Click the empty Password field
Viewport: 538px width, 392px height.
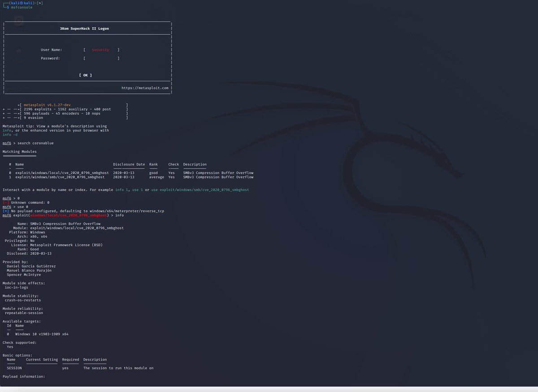[101, 58]
